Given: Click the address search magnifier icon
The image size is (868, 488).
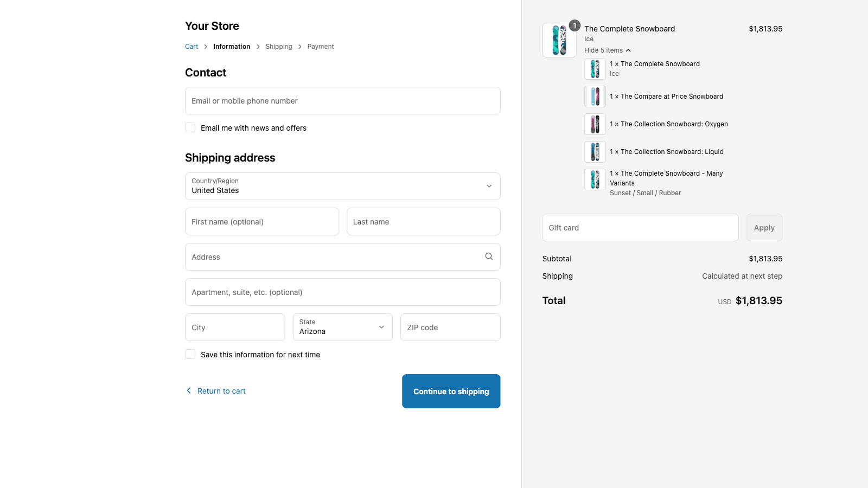Looking at the screenshot, I should 488,256.
